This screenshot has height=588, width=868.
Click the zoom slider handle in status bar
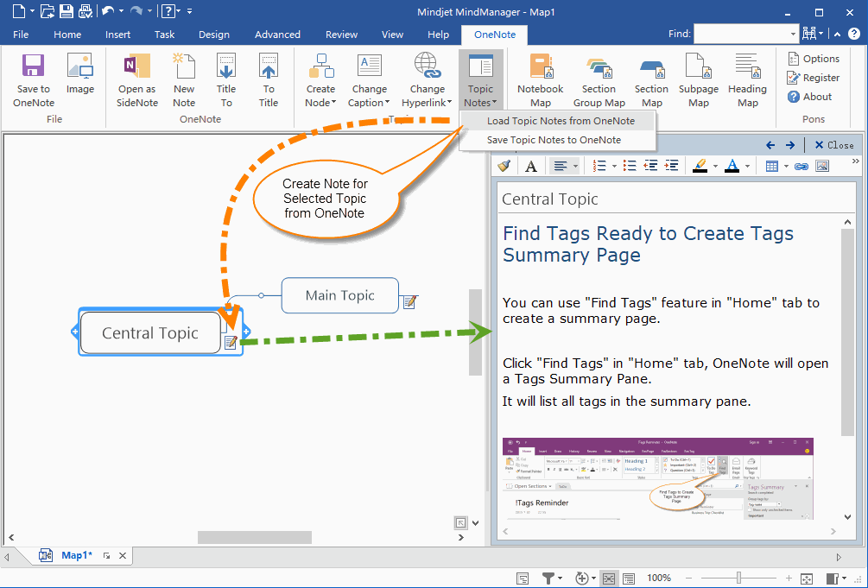coord(738,579)
